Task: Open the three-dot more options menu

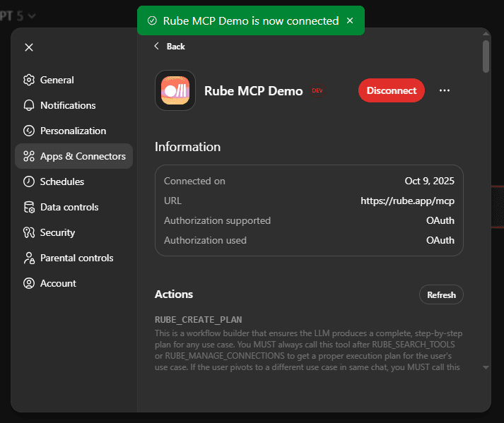Action: 445,90
